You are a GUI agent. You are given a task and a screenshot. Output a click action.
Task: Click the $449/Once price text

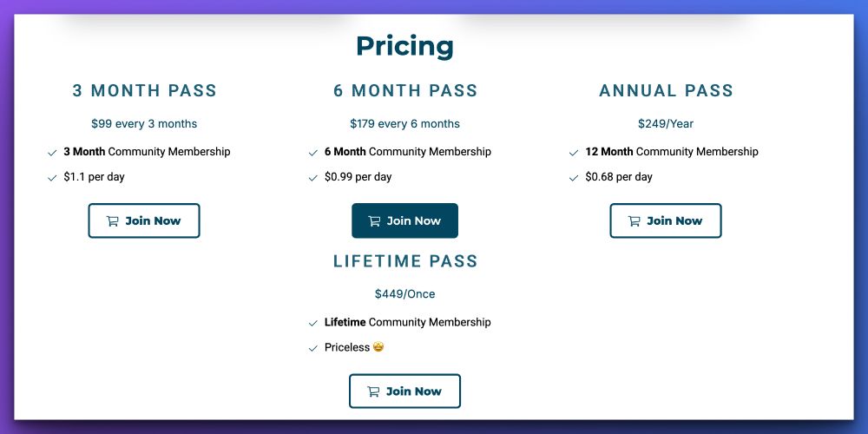[x=404, y=294]
